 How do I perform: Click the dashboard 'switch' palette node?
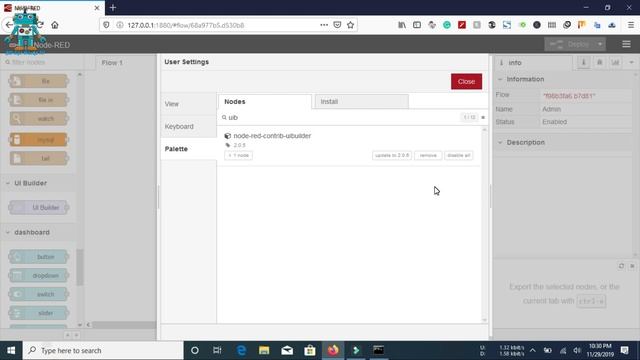click(x=39, y=294)
